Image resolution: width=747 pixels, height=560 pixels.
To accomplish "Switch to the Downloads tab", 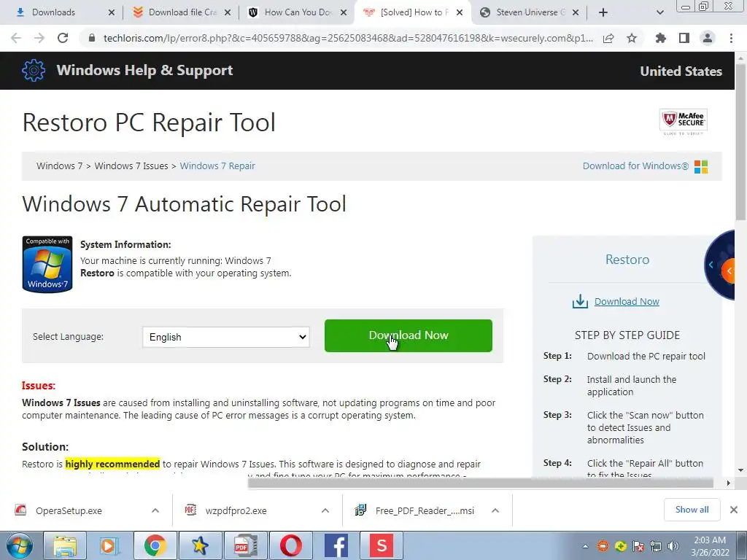I will (x=53, y=12).
